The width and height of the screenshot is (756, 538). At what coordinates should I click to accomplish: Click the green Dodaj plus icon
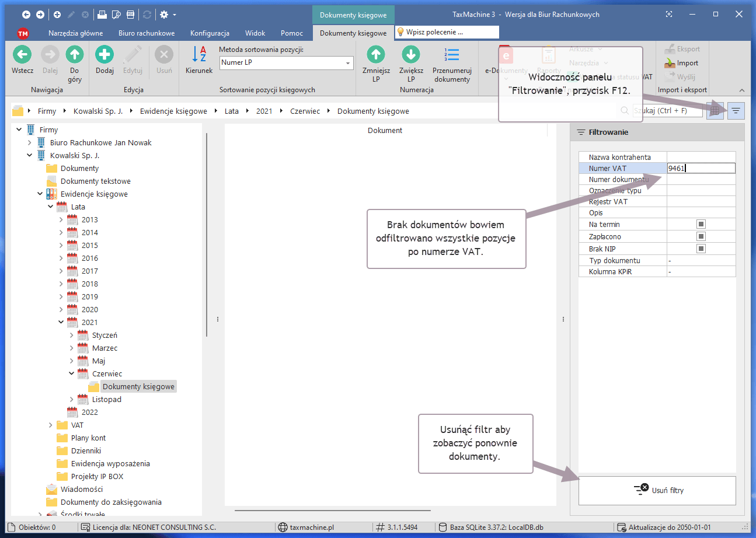click(x=104, y=55)
